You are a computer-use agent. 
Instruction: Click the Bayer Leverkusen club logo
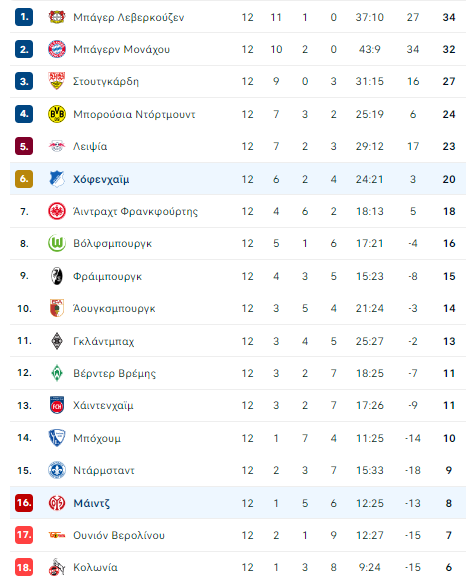(x=57, y=17)
